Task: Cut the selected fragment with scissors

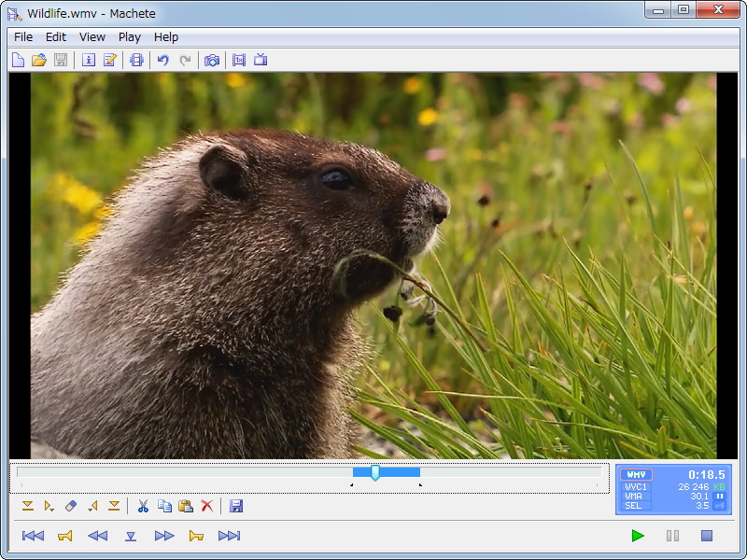Action: (x=142, y=507)
